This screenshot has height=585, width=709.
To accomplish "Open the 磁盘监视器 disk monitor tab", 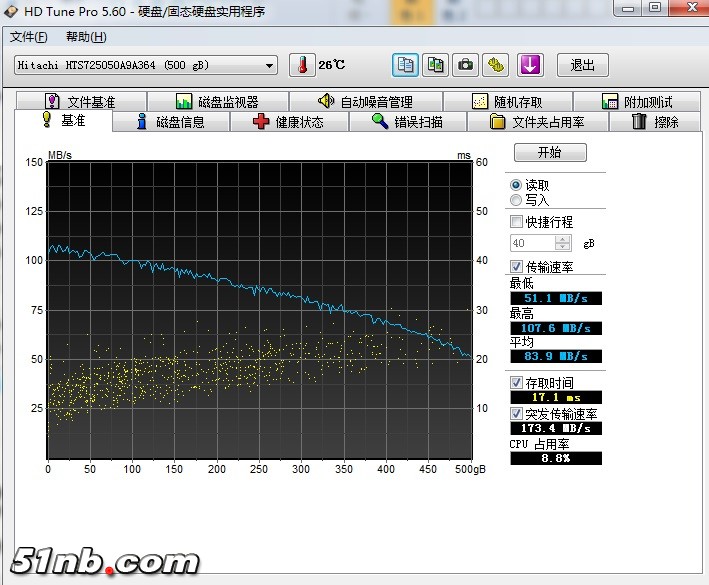I will point(217,102).
